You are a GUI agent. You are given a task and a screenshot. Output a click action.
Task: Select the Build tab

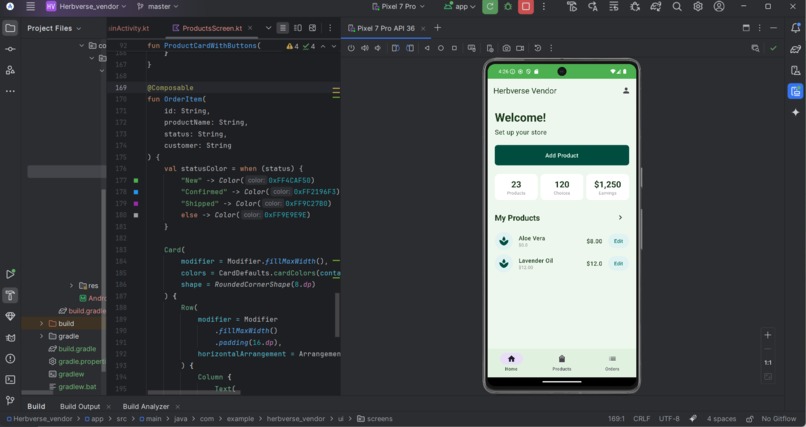36,406
